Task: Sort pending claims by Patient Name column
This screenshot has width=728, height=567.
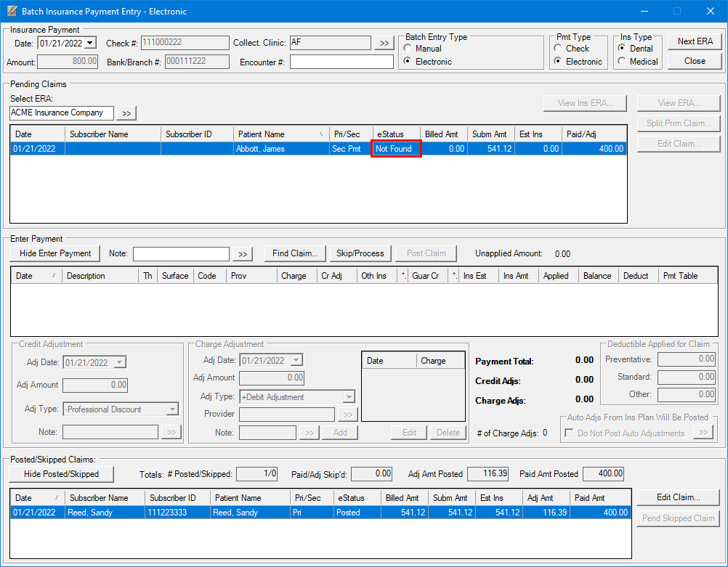Action: pyautogui.click(x=280, y=134)
